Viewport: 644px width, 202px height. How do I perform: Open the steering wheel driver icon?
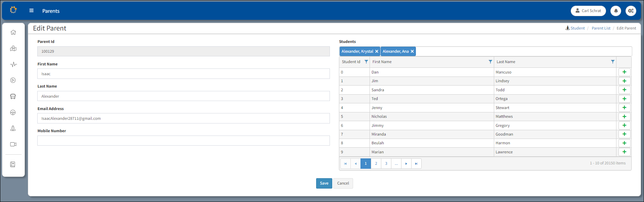pos(13,112)
